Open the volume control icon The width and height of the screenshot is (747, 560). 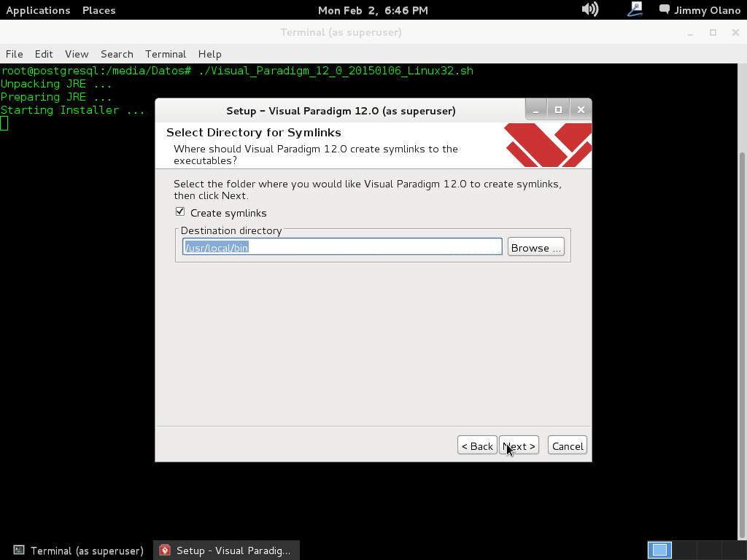click(589, 9)
